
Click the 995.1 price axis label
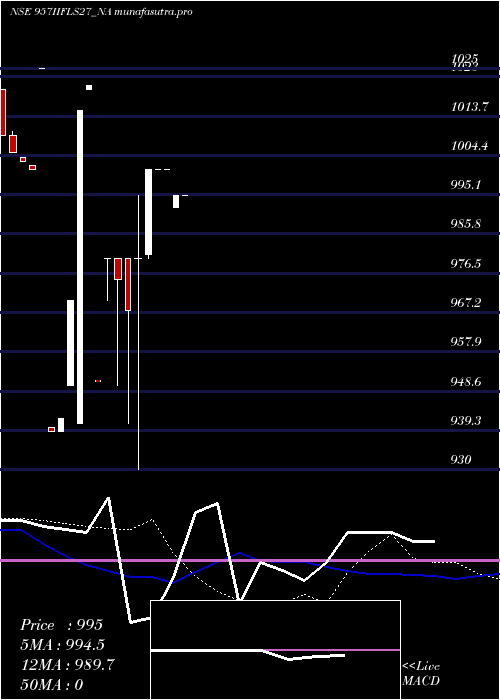point(466,185)
